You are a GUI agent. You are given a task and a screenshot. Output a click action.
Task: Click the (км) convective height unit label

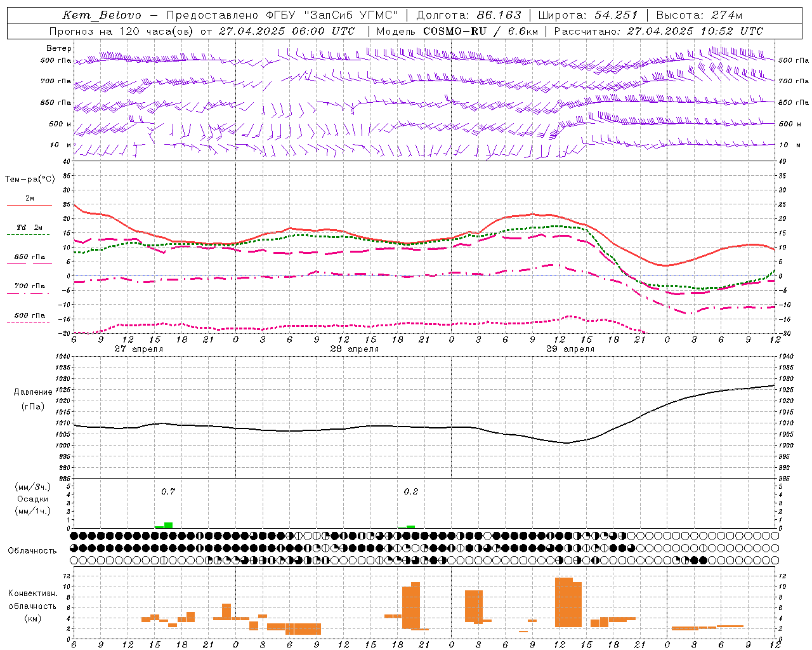click(x=33, y=618)
